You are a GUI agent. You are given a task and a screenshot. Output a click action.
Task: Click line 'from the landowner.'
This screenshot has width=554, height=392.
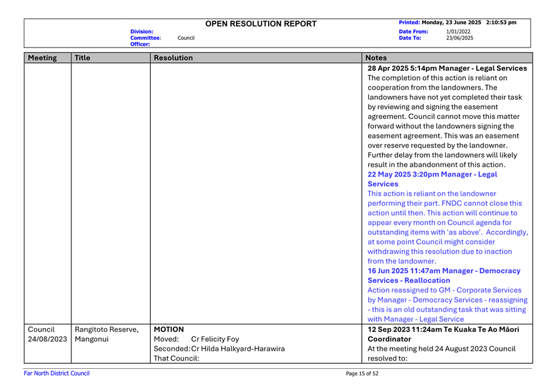tap(402, 261)
